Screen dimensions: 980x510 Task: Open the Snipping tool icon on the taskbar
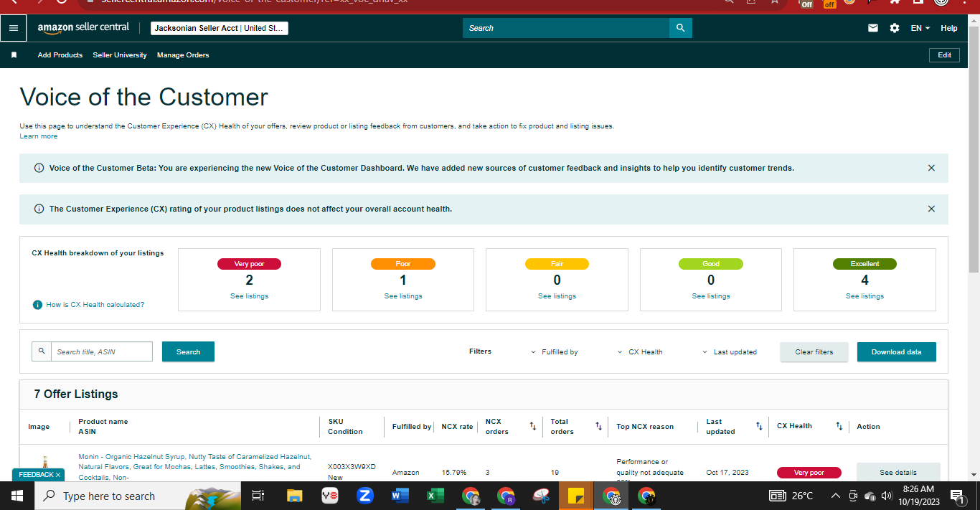541,496
